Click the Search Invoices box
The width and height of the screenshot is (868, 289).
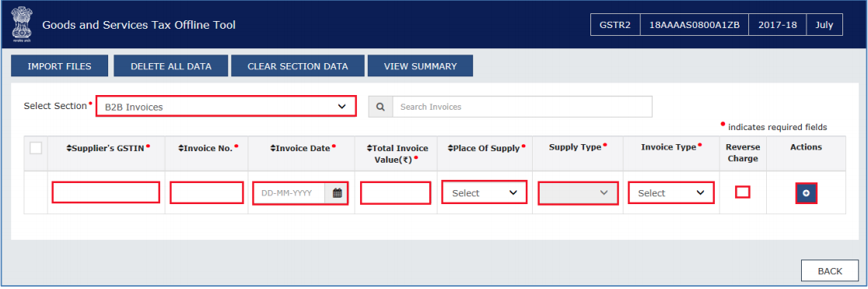tap(522, 107)
